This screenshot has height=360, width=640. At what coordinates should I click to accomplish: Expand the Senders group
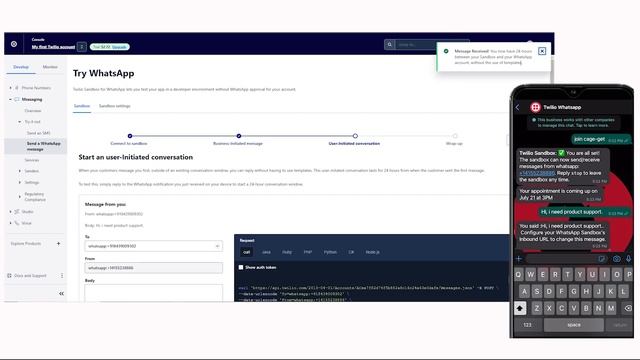click(20, 171)
